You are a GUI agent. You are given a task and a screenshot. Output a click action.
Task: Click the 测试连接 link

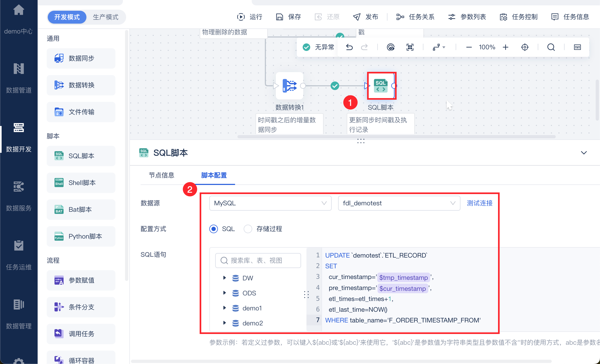[x=480, y=203]
